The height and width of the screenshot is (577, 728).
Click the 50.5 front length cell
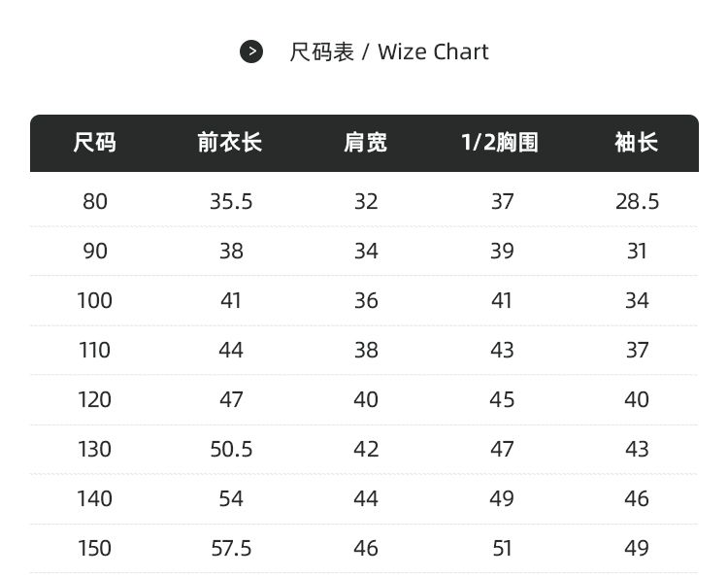pos(231,449)
